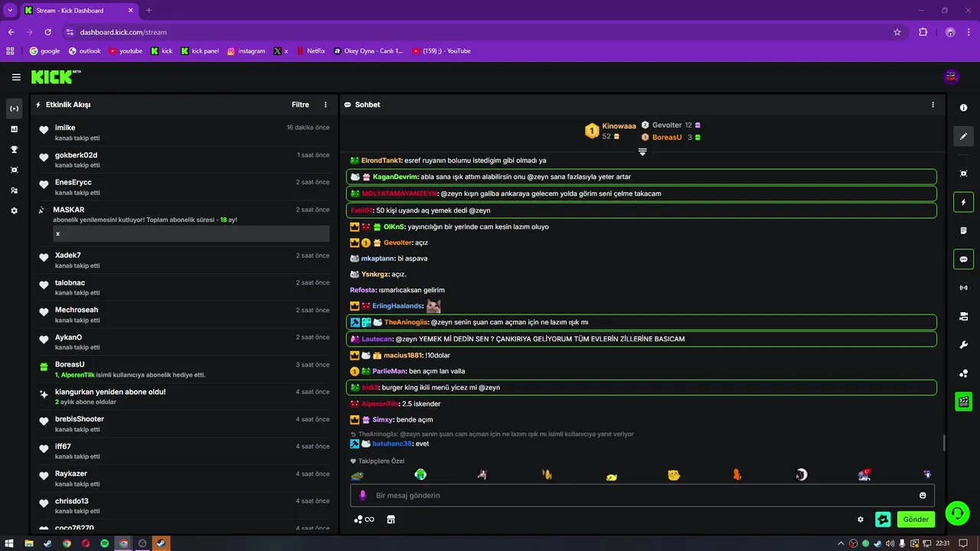Viewport: 980px width, 551px height.
Task: Open the shop storefront icon below the message box
Action: coord(391,520)
